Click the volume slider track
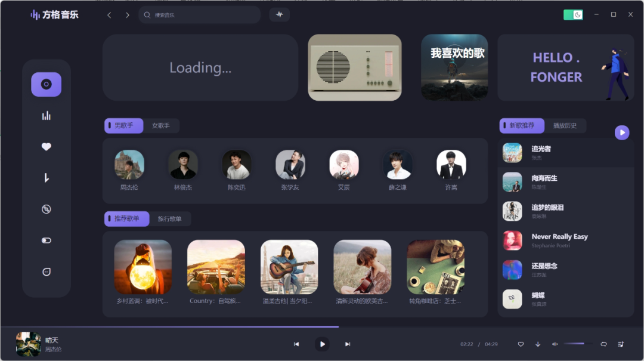The width and height of the screenshot is (644, 361). pos(578,344)
